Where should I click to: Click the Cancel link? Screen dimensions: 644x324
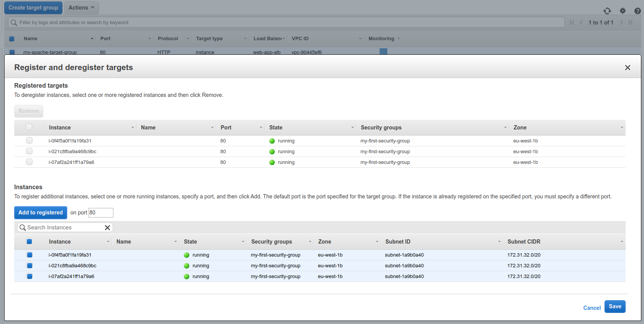592,308
